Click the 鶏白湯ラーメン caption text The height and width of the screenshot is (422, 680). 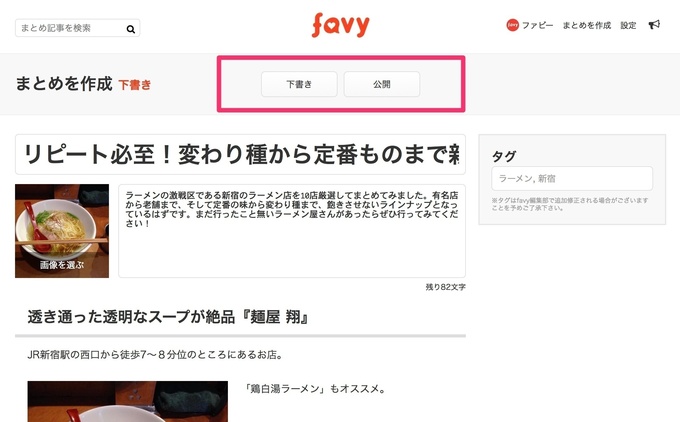[315, 389]
